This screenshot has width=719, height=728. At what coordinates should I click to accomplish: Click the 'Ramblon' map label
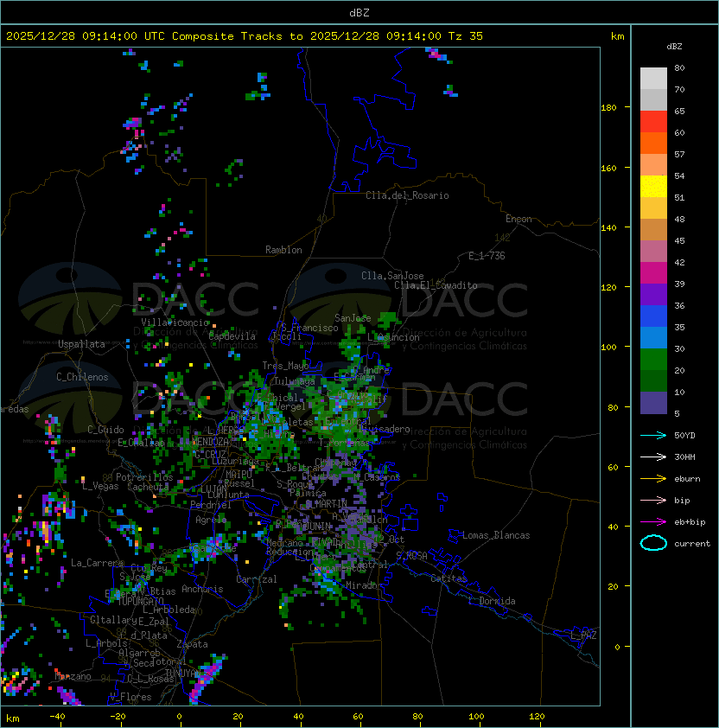pyautogui.click(x=283, y=250)
